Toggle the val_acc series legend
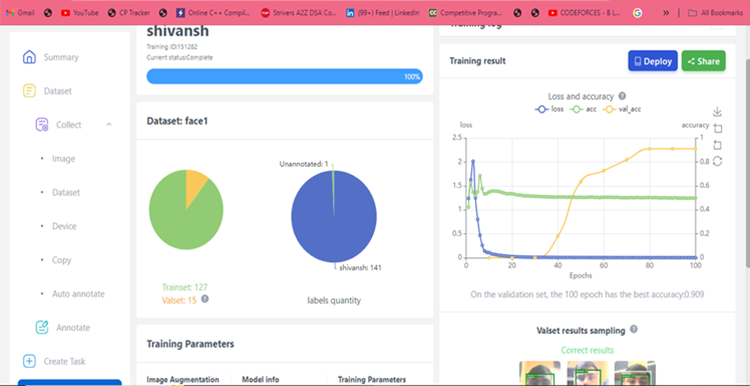 622,109
